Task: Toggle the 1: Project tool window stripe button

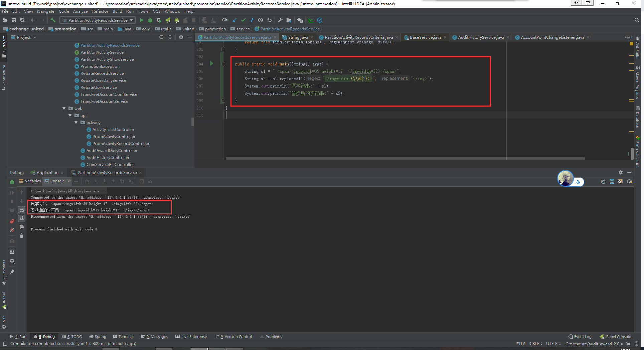Action: pos(4,47)
